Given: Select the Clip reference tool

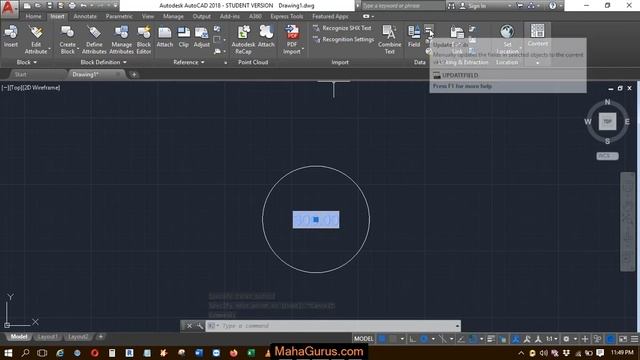Looking at the screenshot, I should coord(184,37).
